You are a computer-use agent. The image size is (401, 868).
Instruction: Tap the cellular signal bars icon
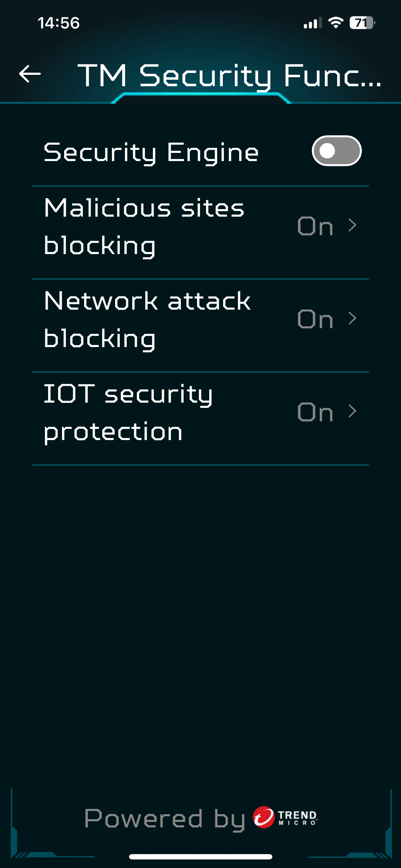(312, 24)
